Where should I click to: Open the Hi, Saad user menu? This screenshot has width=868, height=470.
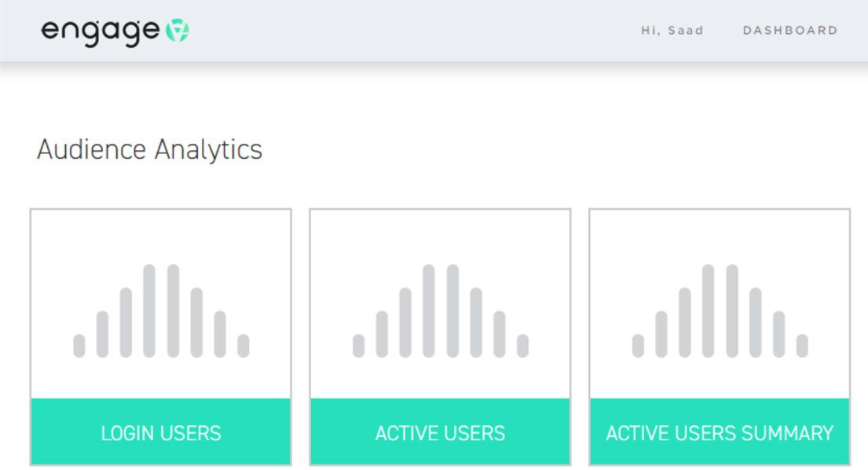click(x=672, y=31)
